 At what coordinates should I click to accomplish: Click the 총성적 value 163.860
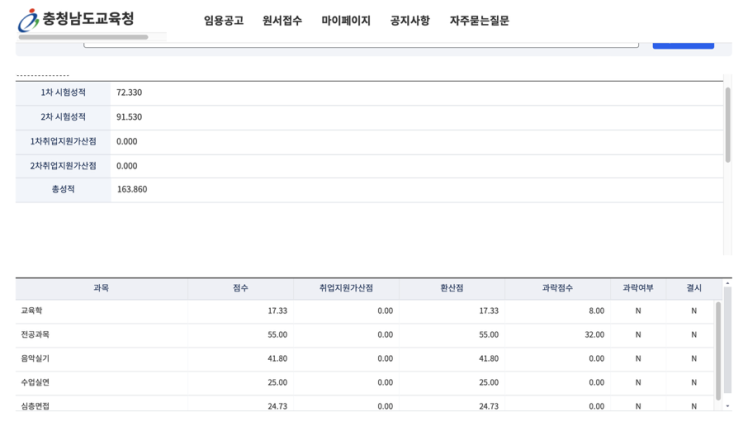click(x=132, y=189)
